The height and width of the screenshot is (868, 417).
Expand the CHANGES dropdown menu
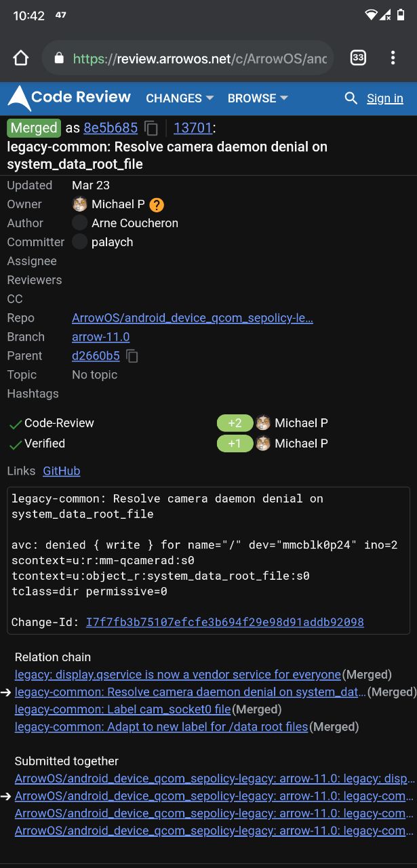(180, 98)
